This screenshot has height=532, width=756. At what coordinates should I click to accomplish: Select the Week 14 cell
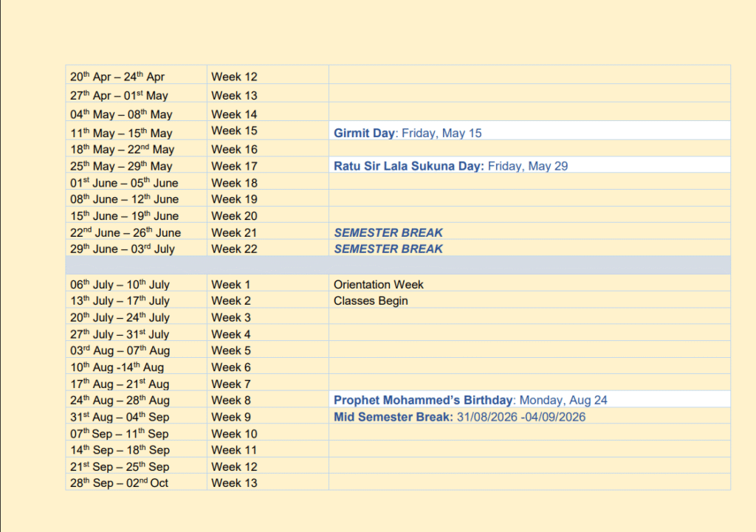click(x=234, y=114)
